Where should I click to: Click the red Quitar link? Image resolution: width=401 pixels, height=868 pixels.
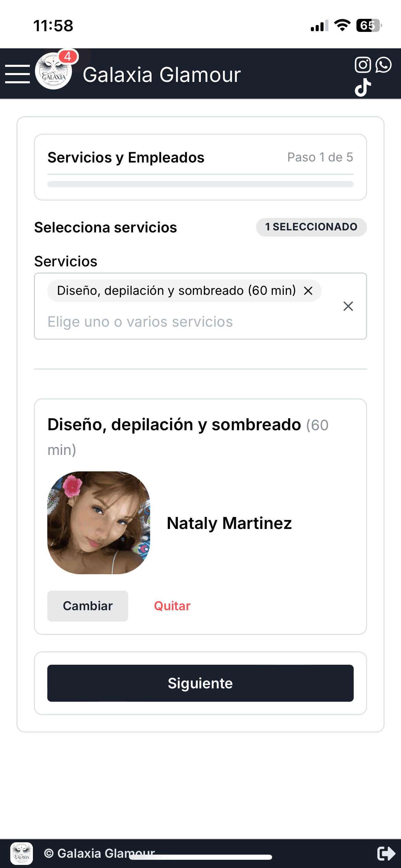pyautogui.click(x=172, y=606)
